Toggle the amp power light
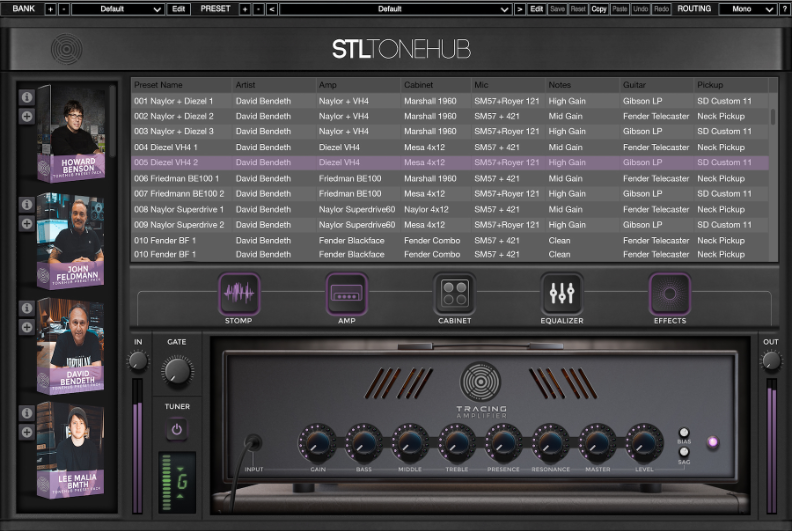This screenshot has width=792, height=531. coord(713,442)
